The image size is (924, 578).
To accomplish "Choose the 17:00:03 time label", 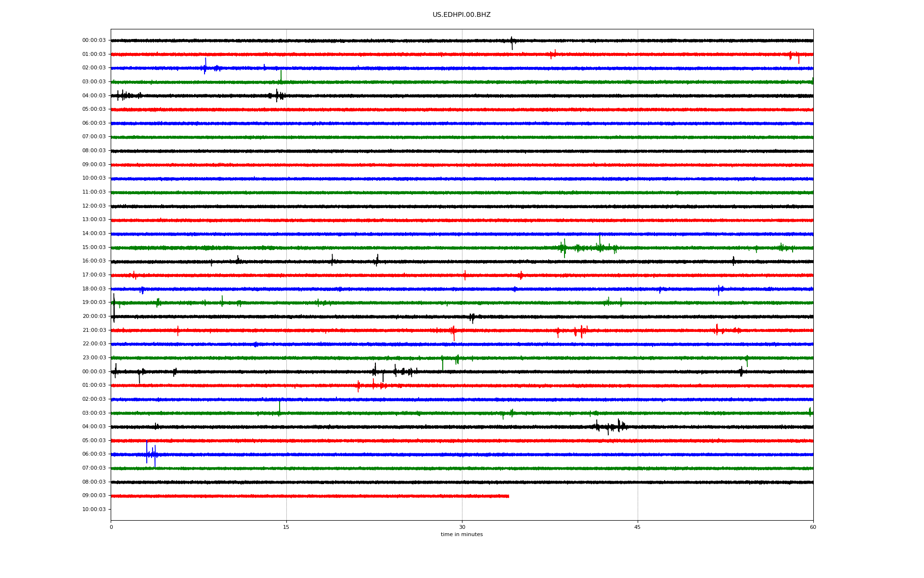I will pyautogui.click(x=94, y=275).
